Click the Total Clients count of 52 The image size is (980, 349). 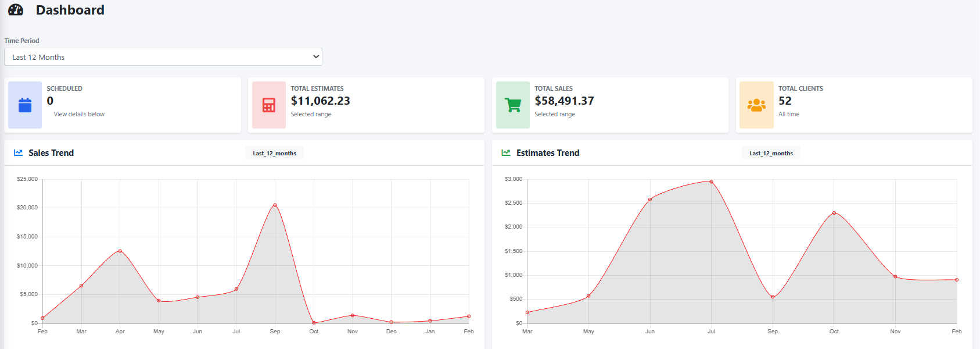785,101
